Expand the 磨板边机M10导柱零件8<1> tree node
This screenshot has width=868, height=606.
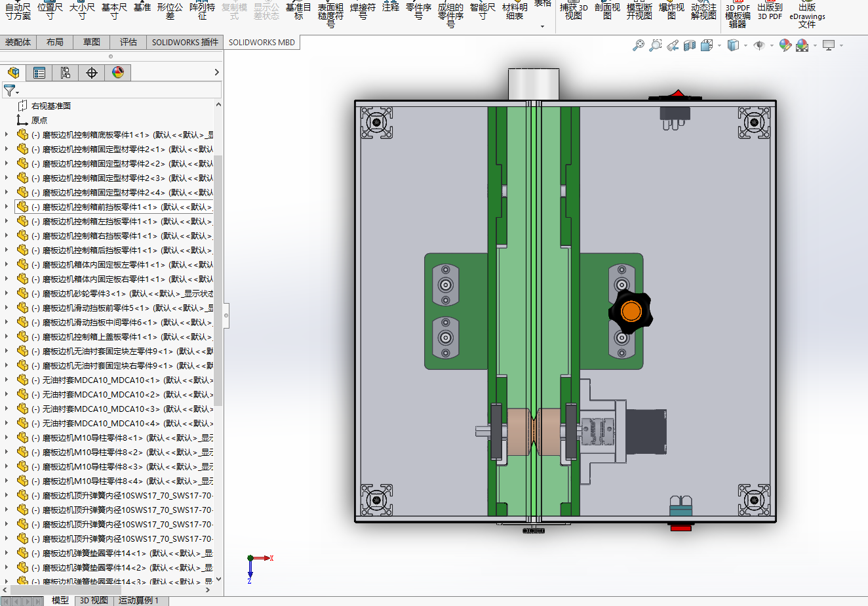point(7,437)
